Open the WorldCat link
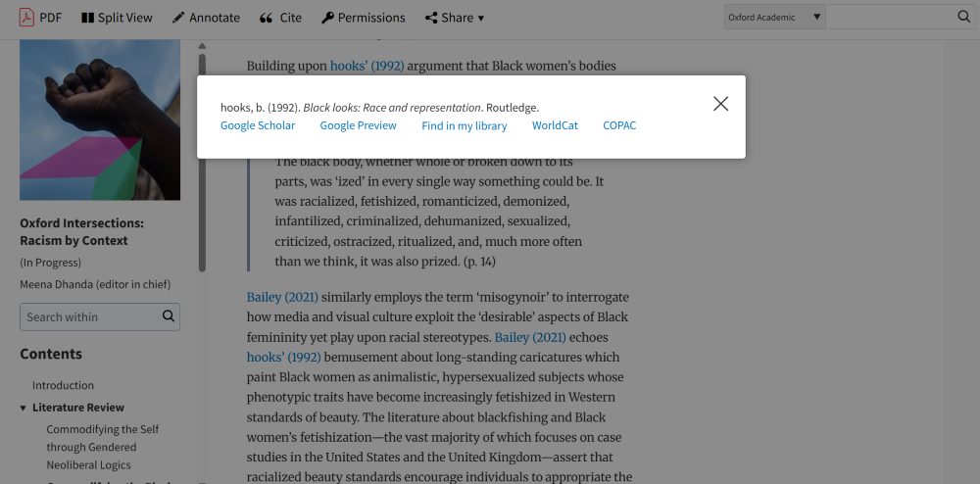Screen dimensions: 980x484 (x=555, y=125)
